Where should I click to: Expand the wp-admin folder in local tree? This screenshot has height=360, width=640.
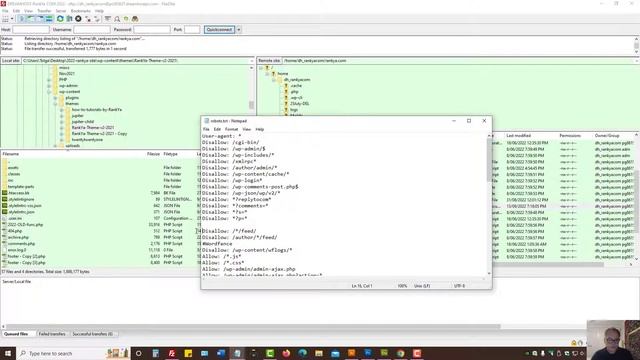click(x=49, y=86)
